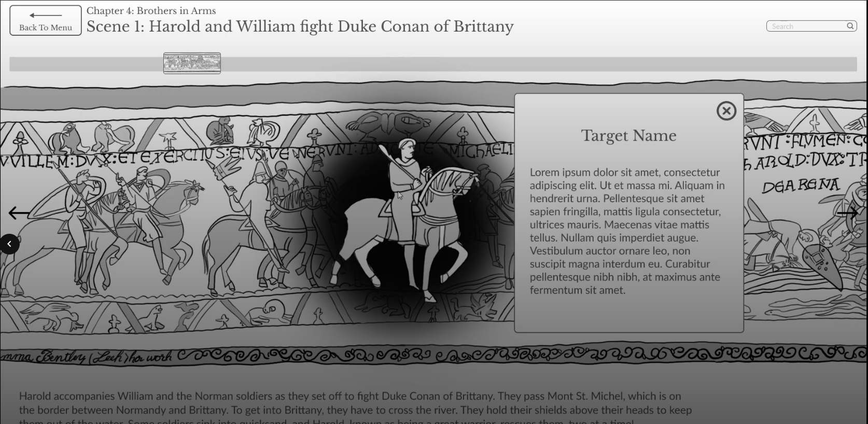Viewport: 868px width, 424px height.
Task: Click the search magnifier icon
Action: pos(850,26)
